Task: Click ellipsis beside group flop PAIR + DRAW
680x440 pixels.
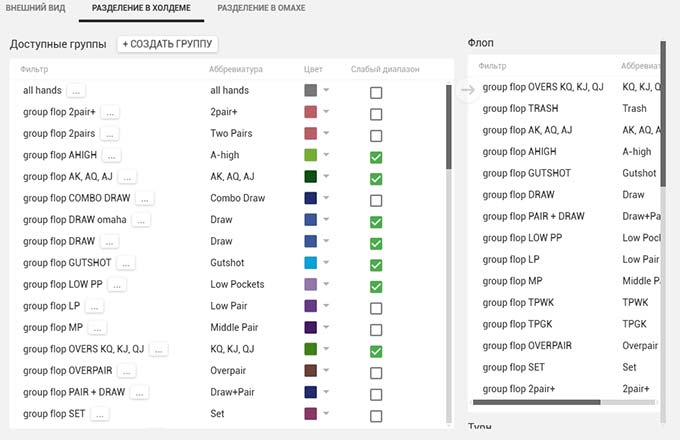Action: 140,393
